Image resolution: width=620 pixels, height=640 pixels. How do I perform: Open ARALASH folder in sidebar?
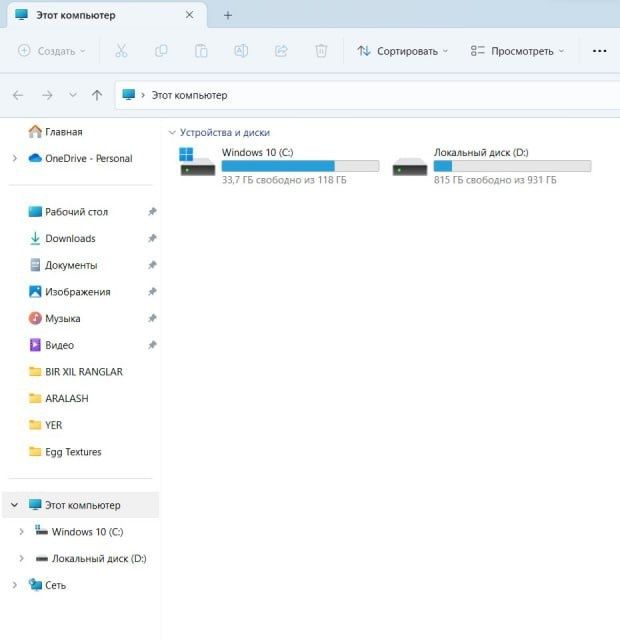click(58, 398)
